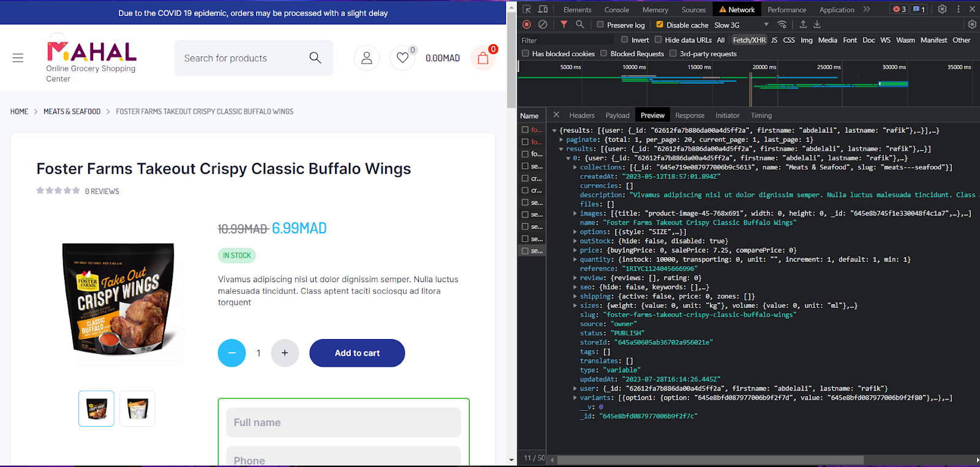Check the 3rd-party requests checkbox
This screenshot has width=980, height=467.
[x=673, y=53]
